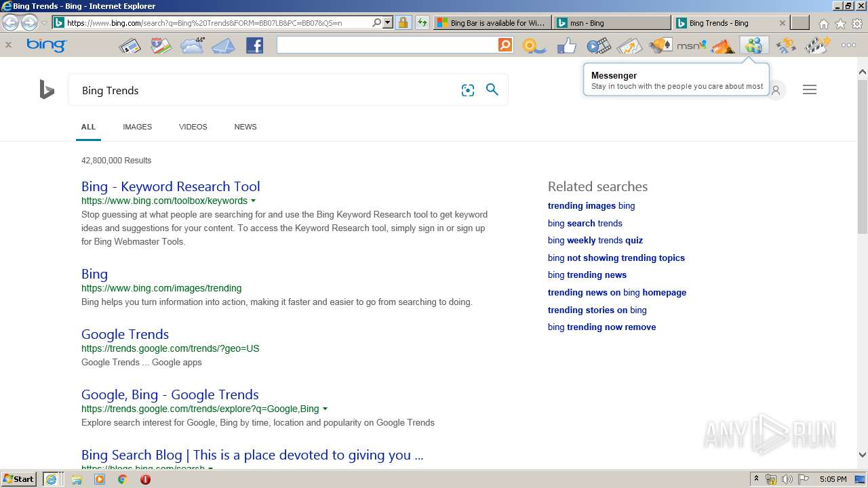Click the Bing Bar thumbs-up Like icon
The height and width of the screenshot is (488, 868).
click(x=566, y=45)
